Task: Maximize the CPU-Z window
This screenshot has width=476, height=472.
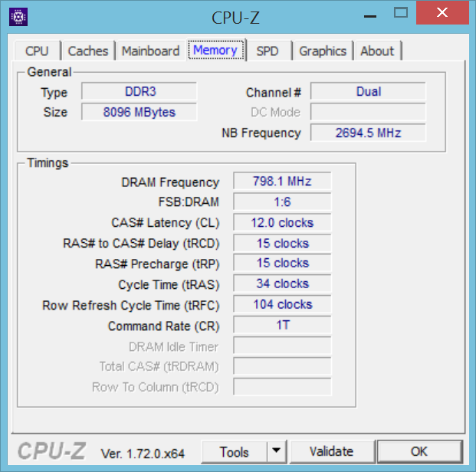Action: click(x=401, y=13)
